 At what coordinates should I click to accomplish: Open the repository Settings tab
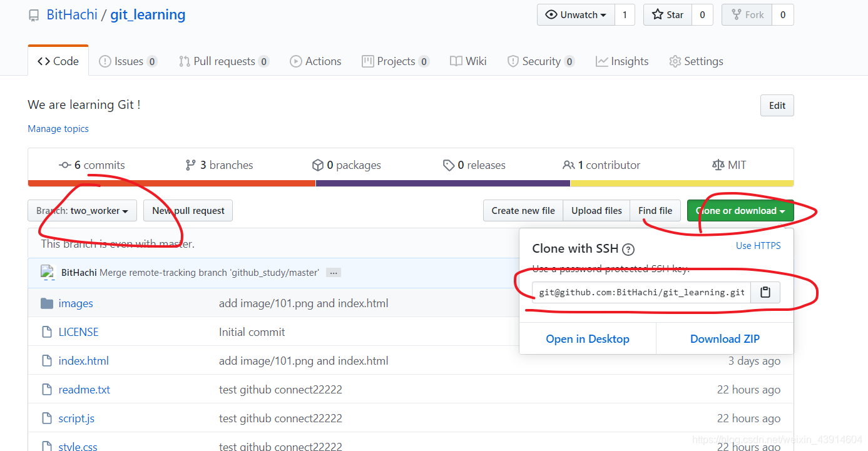696,61
